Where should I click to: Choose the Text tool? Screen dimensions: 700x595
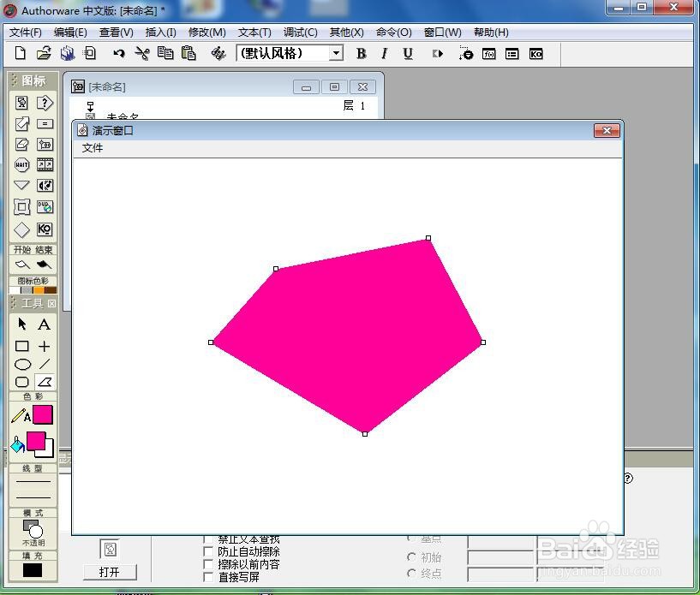44,324
